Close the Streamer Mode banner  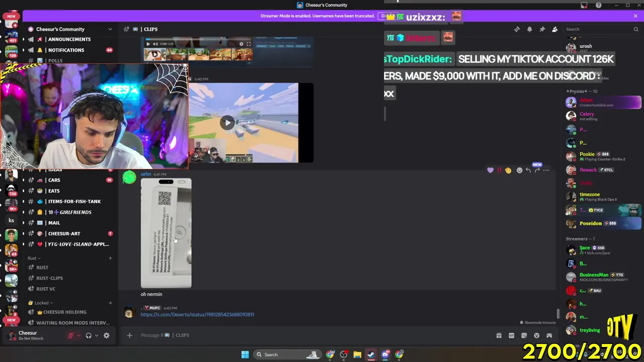pyautogui.click(x=635, y=16)
